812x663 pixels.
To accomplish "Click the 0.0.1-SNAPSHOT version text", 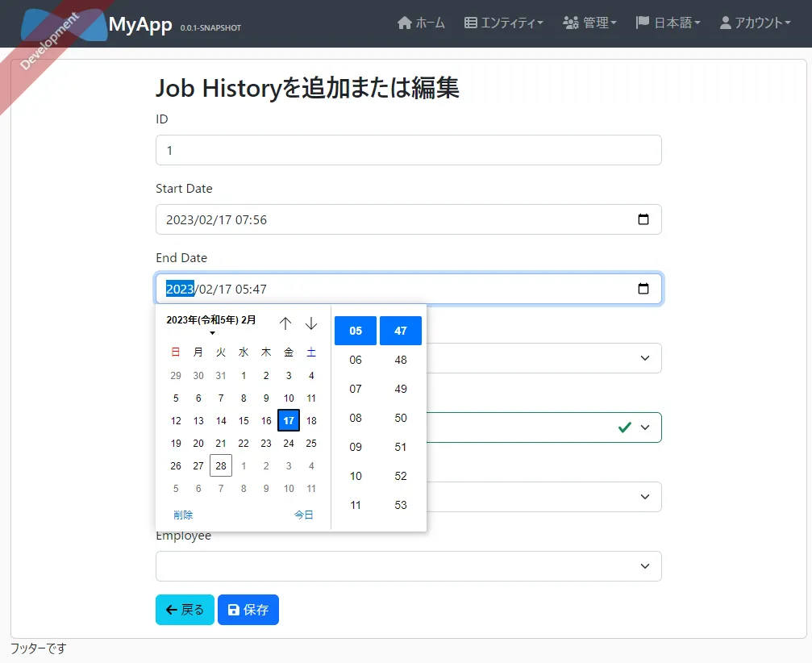I will tap(210, 28).
